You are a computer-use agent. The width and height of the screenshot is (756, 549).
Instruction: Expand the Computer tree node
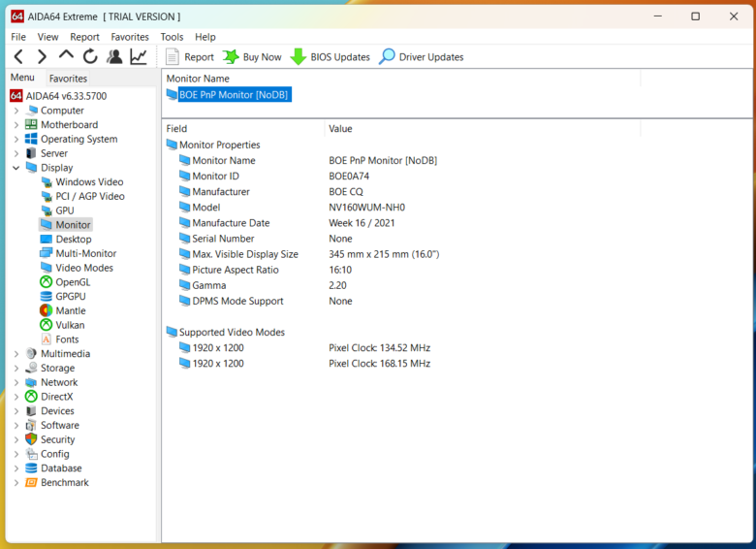coord(16,111)
